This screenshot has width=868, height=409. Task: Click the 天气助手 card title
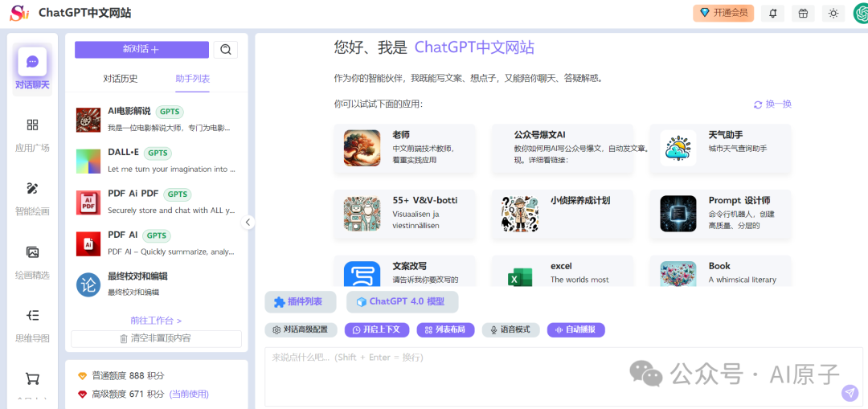point(726,134)
